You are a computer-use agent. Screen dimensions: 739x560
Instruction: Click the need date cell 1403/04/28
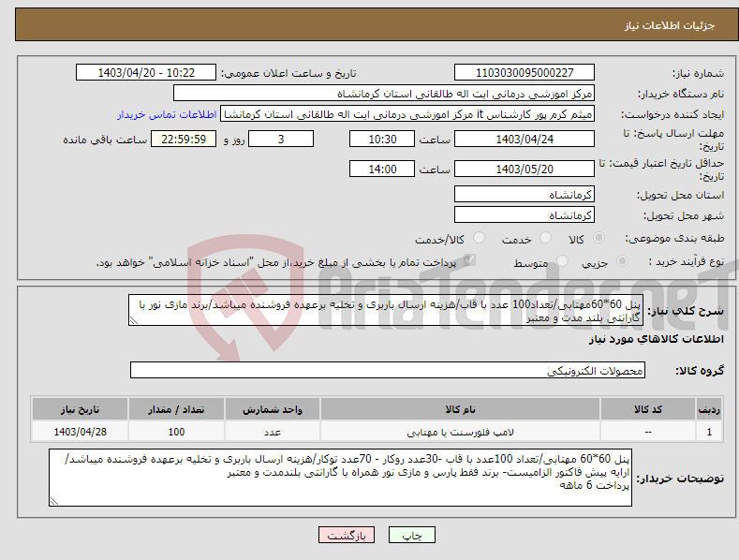point(80,432)
